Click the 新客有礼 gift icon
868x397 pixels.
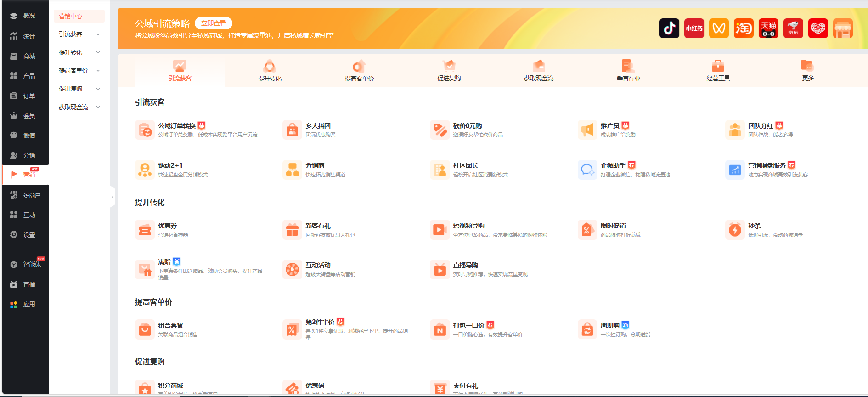click(292, 230)
